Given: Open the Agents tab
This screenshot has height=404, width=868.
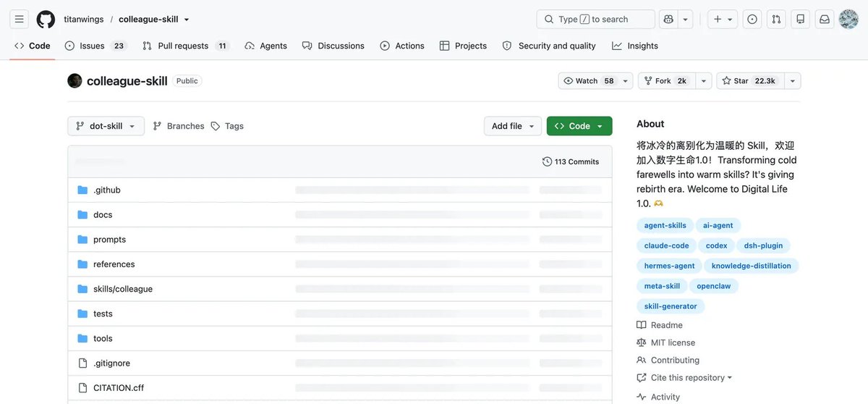Looking at the screenshot, I should coord(265,46).
